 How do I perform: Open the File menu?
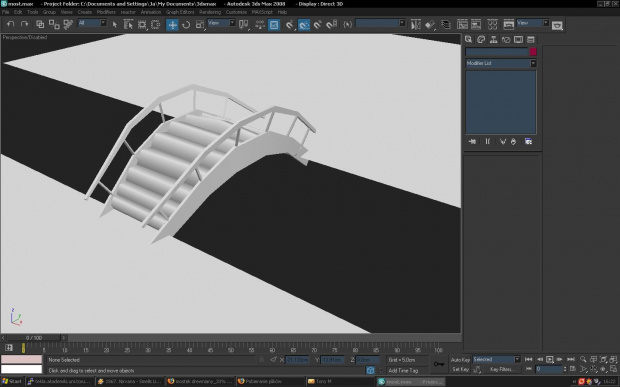[6, 12]
